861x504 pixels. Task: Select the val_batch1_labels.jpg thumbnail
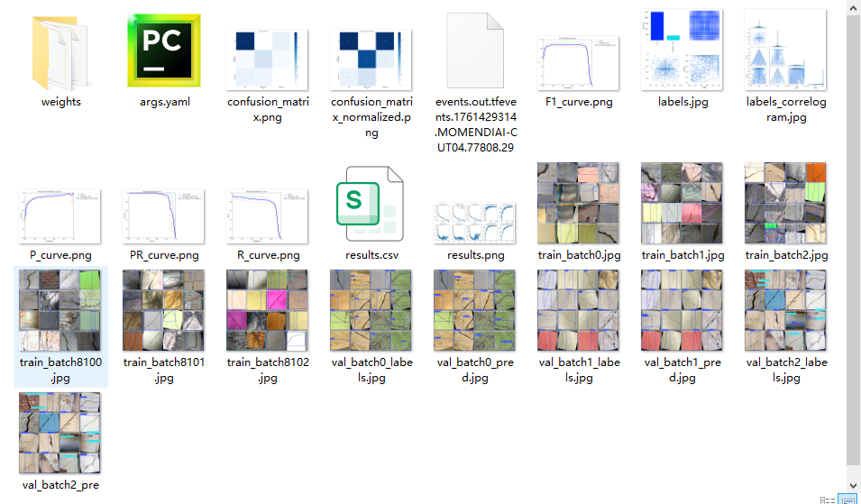point(578,310)
